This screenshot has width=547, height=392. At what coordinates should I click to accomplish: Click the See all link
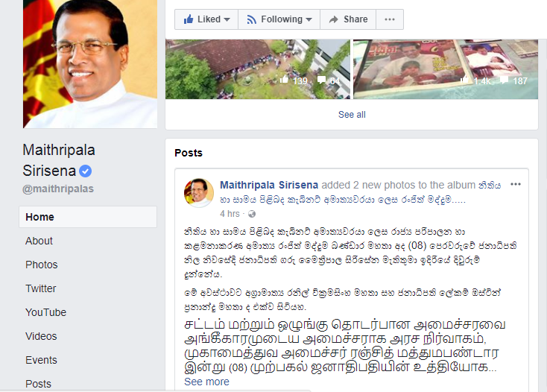pyautogui.click(x=352, y=114)
